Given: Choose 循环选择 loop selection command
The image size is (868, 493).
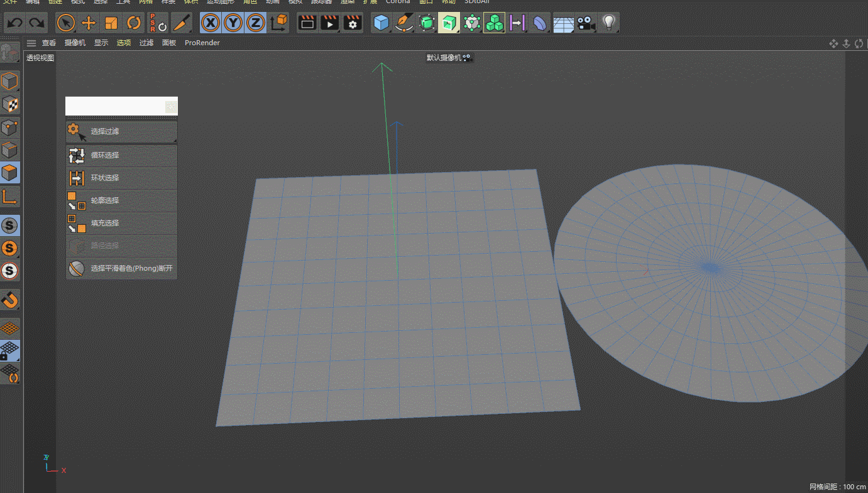Looking at the screenshot, I should [121, 155].
